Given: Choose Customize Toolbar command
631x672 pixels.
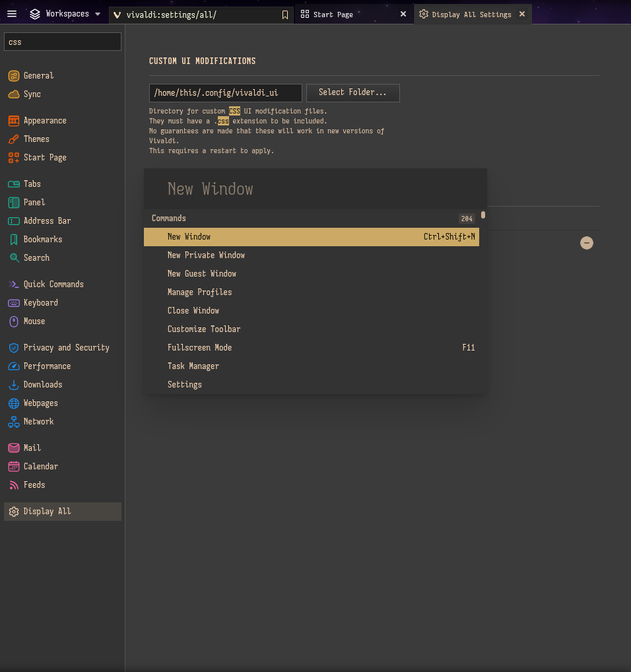Looking at the screenshot, I should point(312,329).
